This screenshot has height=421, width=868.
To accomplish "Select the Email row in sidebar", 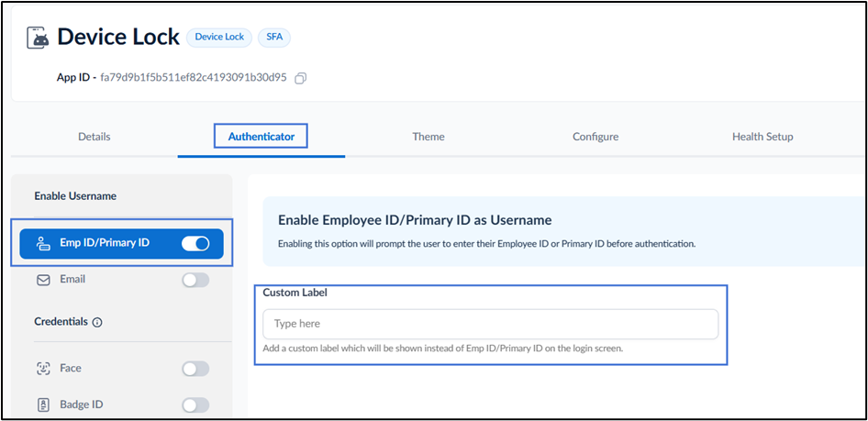I will click(121, 280).
